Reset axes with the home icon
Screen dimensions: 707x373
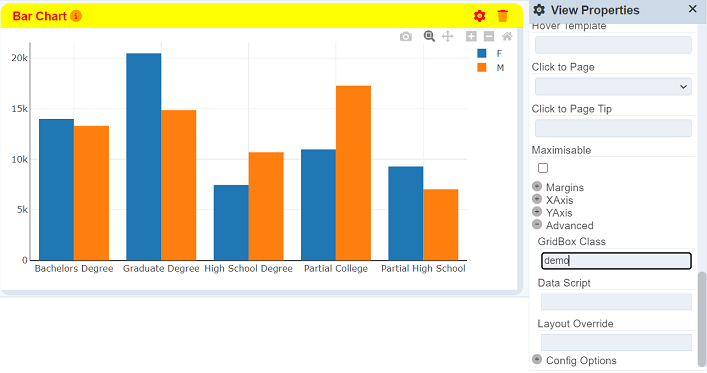click(507, 37)
